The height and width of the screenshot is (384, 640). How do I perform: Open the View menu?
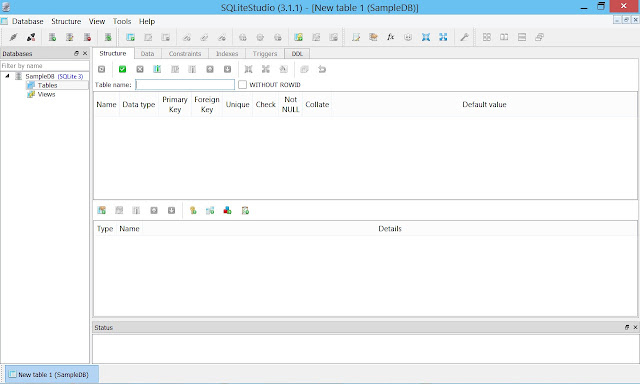point(97,21)
